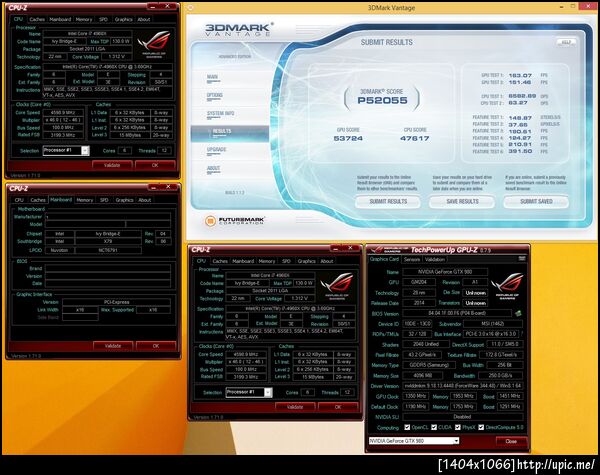Open Caches tab in topmost CPU-Z window
The width and height of the screenshot is (600, 475).
(x=37, y=19)
